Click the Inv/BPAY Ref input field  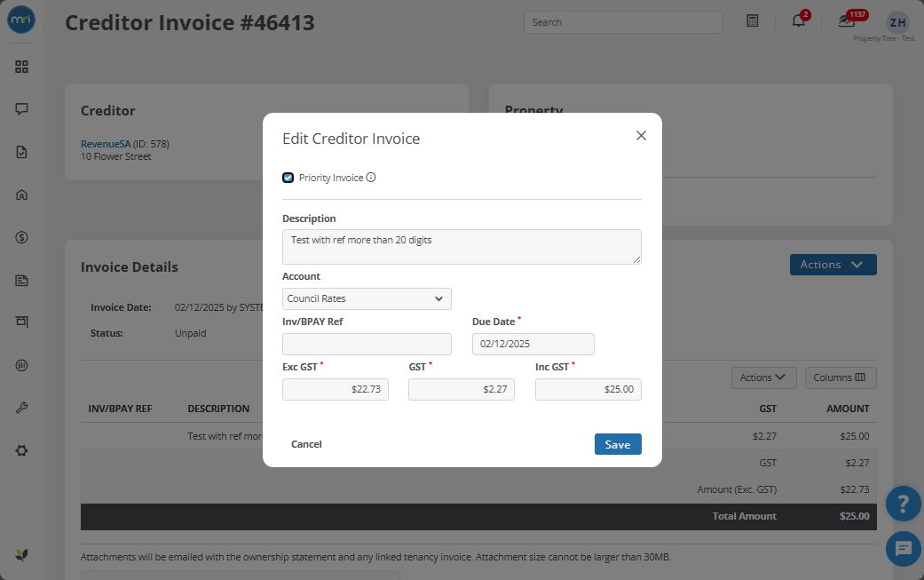coord(367,345)
